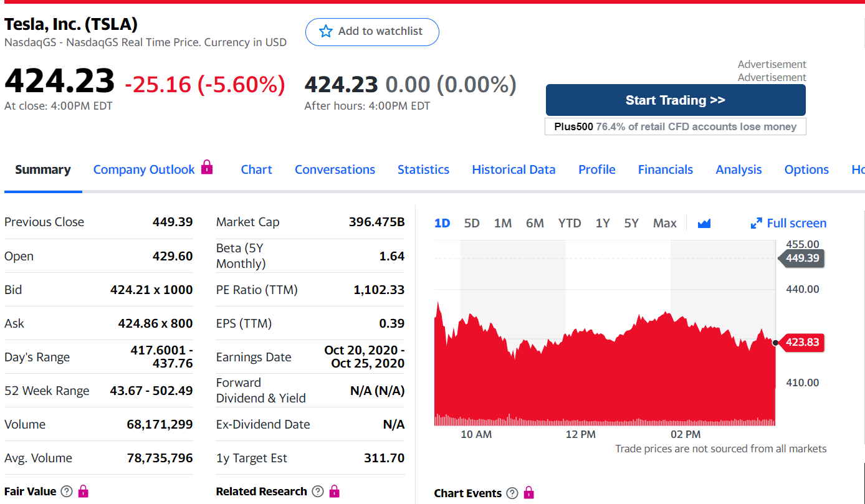Open the Conversations tab
The image size is (865, 504).
pos(335,169)
